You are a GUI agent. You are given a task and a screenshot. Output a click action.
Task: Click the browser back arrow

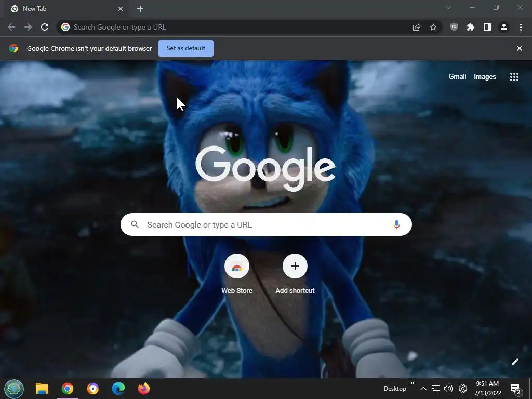point(11,27)
